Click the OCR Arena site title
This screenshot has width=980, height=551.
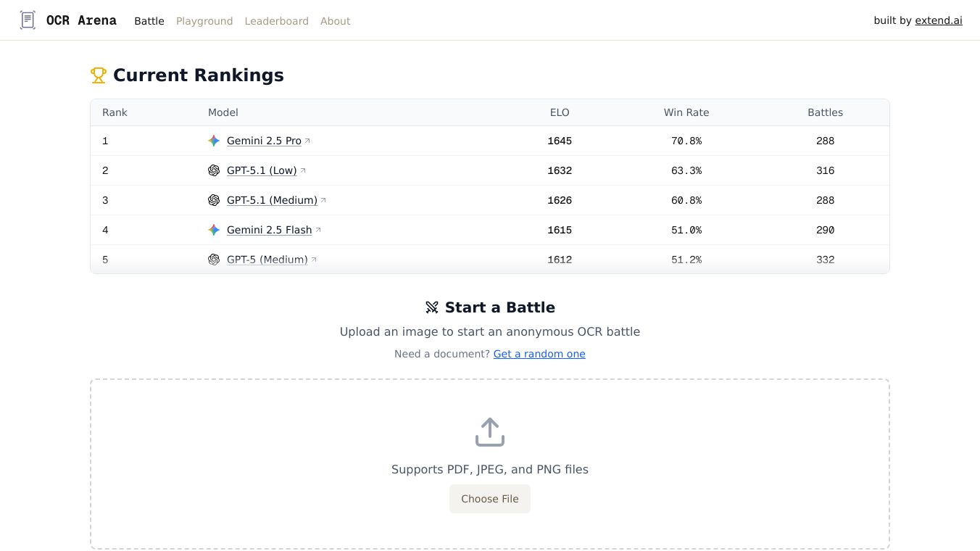tap(81, 20)
